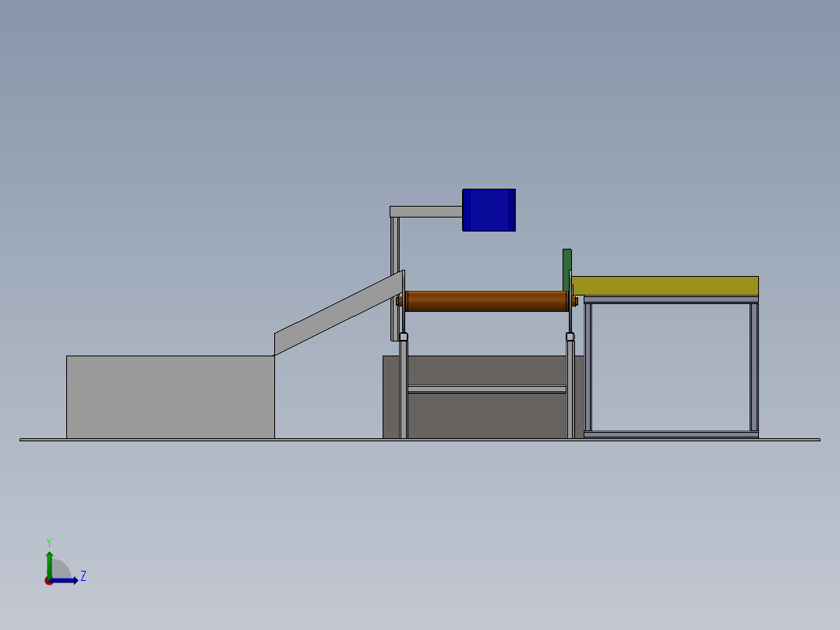Select the green Y axis of the orientation triad

click(49, 565)
